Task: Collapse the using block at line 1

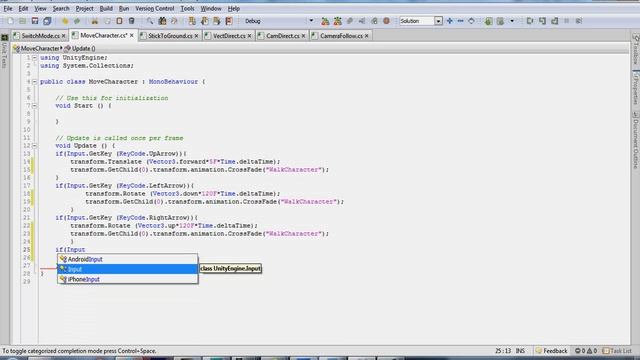Action: point(35,58)
